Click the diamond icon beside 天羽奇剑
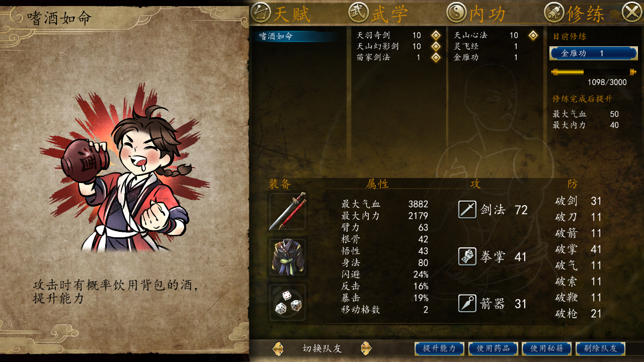644x362 pixels. point(436,35)
